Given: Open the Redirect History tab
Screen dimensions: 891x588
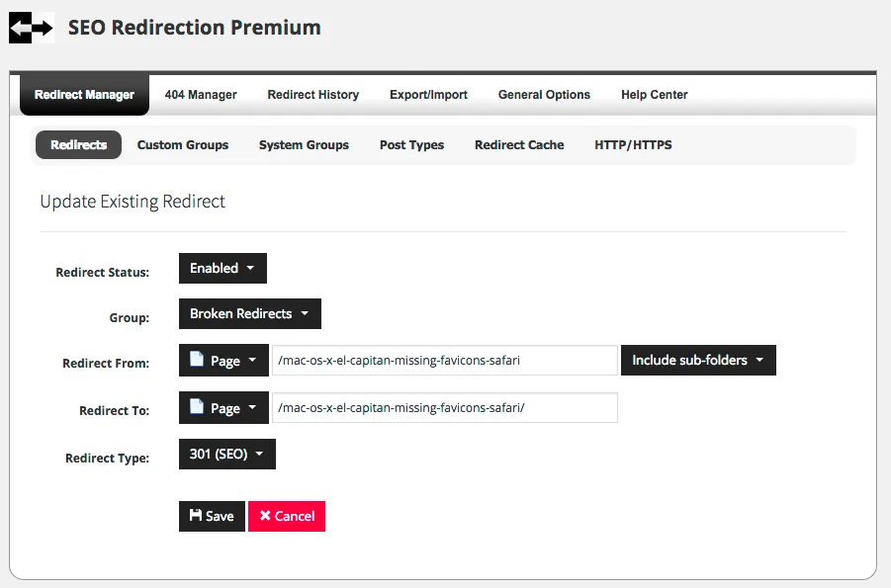Looking at the screenshot, I should (312, 95).
